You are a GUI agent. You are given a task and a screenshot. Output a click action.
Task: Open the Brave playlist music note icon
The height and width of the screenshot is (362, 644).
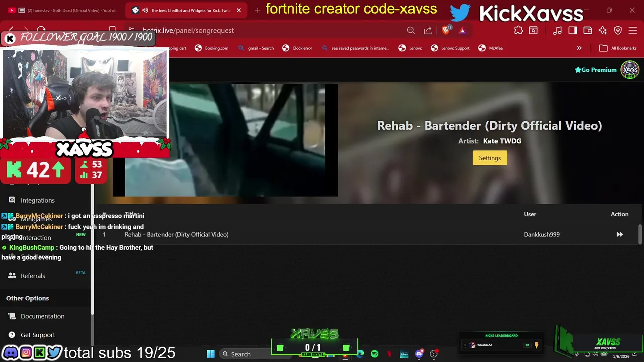coord(557,30)
